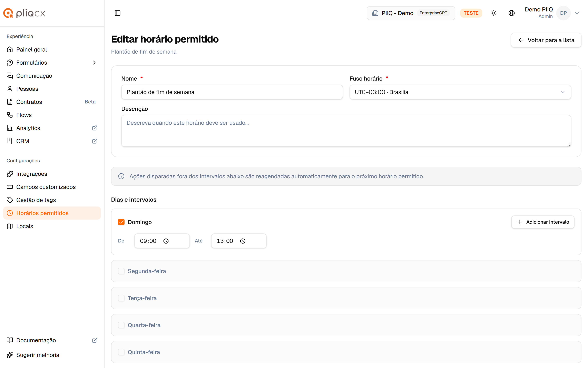Click the pliq CX logo
The image size is (588, 368).
[24, 13]
